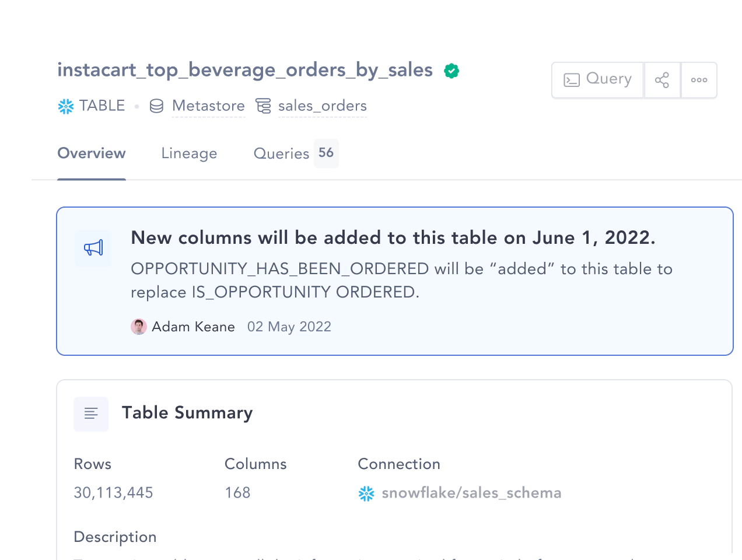Switch to the Lineage tab
This screenshot has width=742, height=560.
[189, 153]
